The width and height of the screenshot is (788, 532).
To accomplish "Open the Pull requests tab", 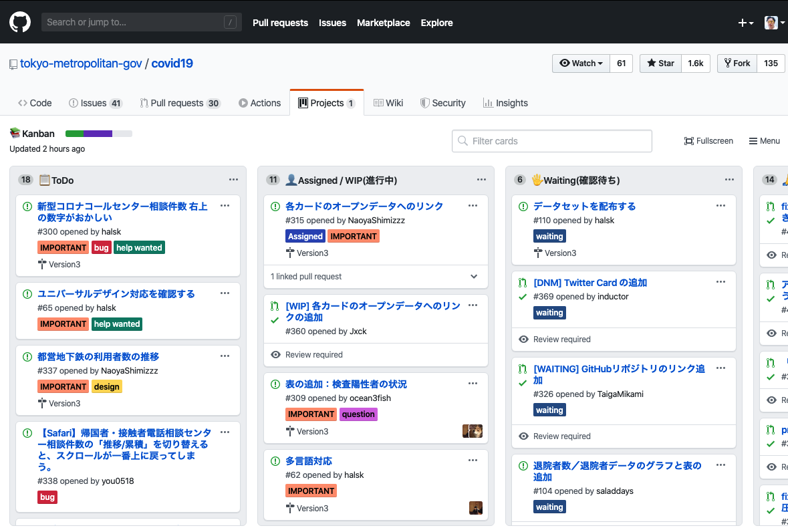I will point(179,103).
